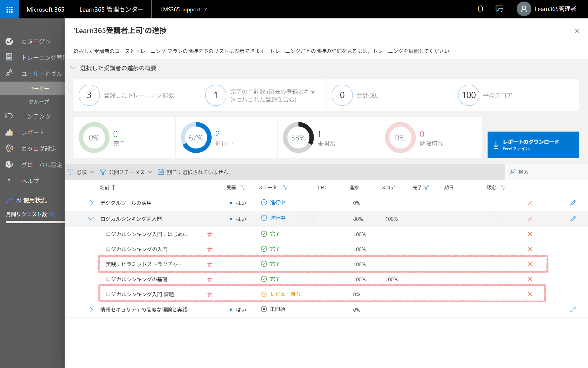Open the 必須 filter dropdown

click(x=81, y=172)
